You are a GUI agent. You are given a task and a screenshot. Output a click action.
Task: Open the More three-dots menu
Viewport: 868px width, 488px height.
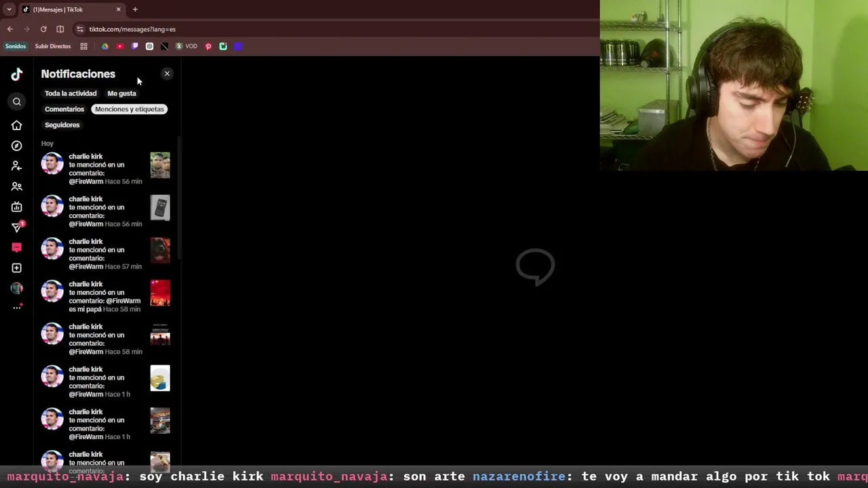pyautogui.click(x=17, y=307)
